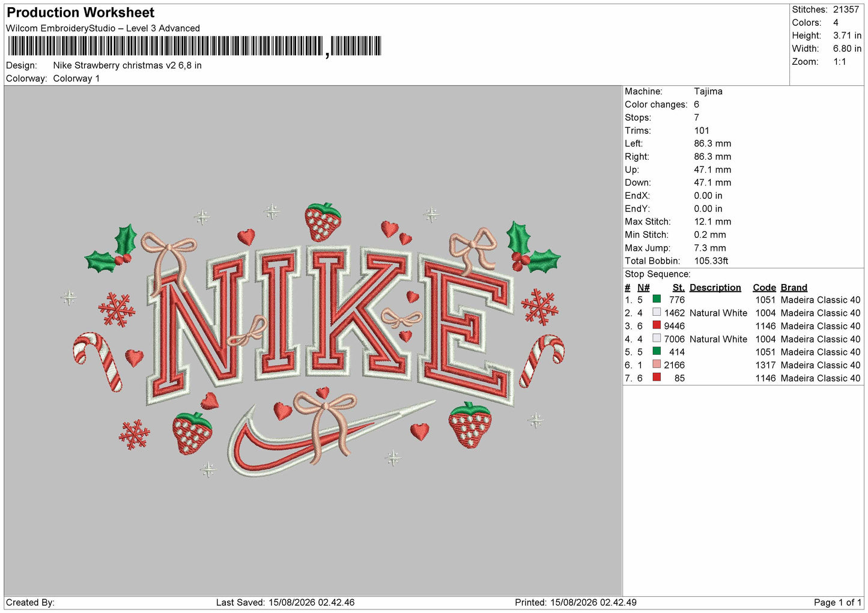Click the Max Stitch value '12.1 mm'
868x613 pixels.
point(712,222)
